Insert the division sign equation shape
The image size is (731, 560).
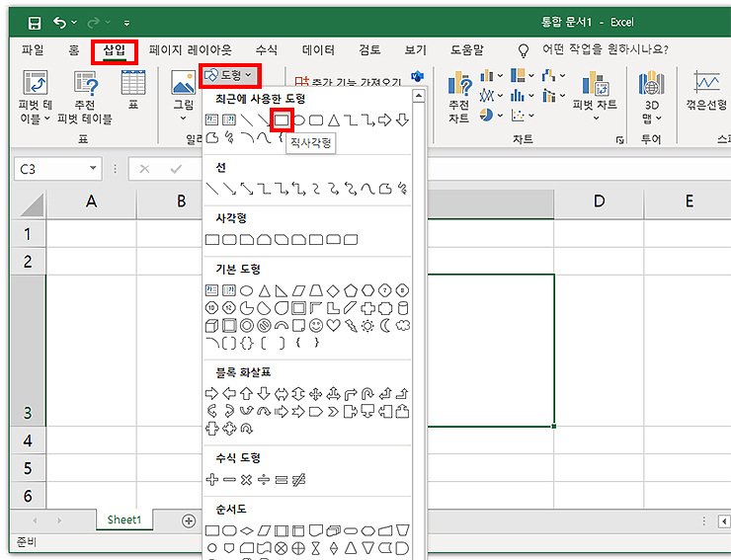click(264, 480)
